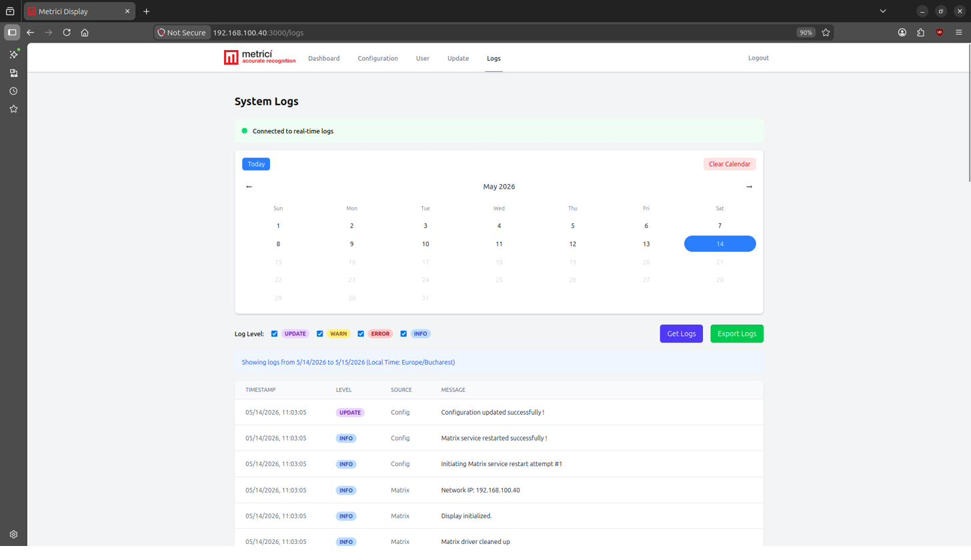Go to next month with right arrow
Image resolution: width=971 pixels, height=560 pixels.
[749, 187]
